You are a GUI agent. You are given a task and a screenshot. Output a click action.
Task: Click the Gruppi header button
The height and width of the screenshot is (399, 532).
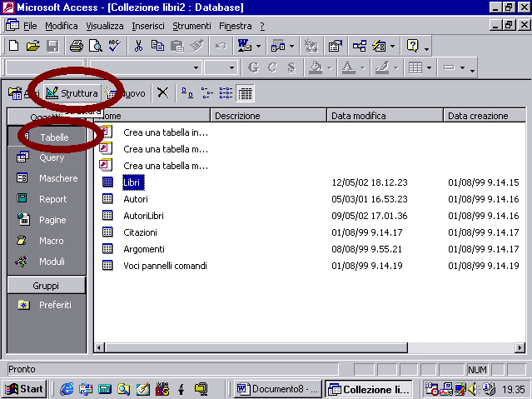pyautogui.click(x=47, y=285)
